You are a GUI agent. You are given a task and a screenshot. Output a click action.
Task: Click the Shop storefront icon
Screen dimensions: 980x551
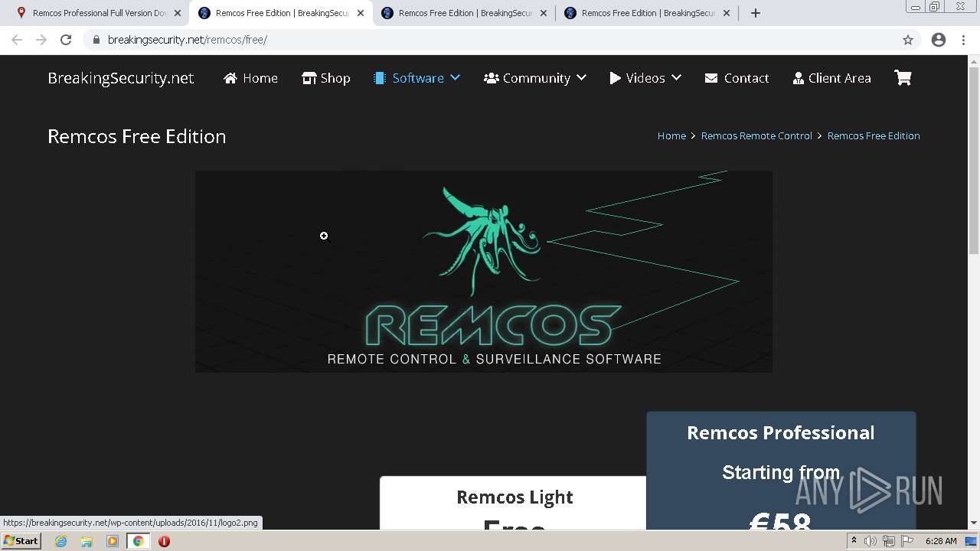click(x=309, y=78)
